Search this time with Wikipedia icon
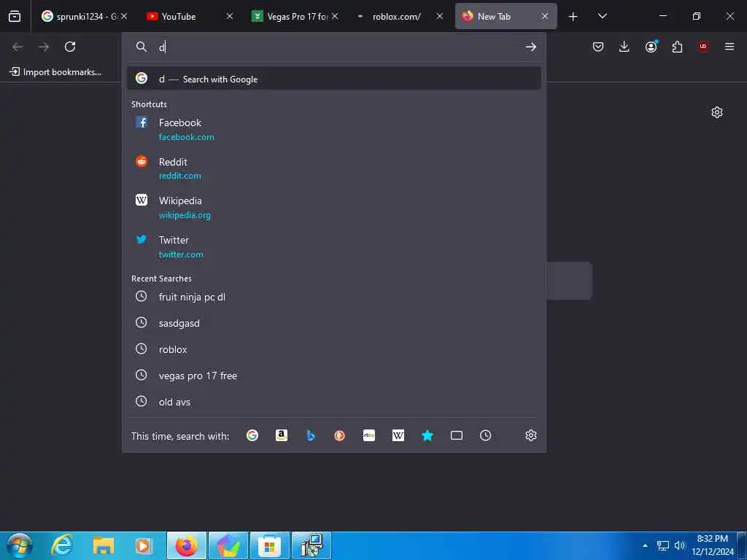 (x=398, y=435)
